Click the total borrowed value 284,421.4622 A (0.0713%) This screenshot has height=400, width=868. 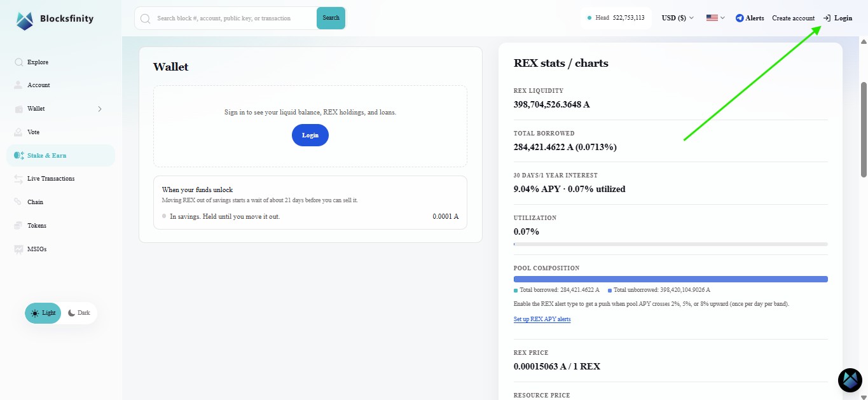pos(565,147)
